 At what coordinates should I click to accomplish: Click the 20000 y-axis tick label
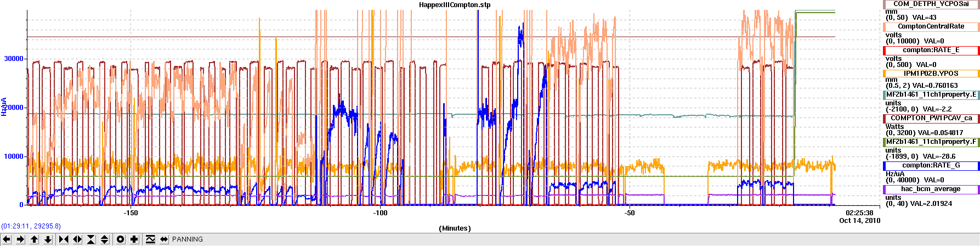[x=14, y=108]
